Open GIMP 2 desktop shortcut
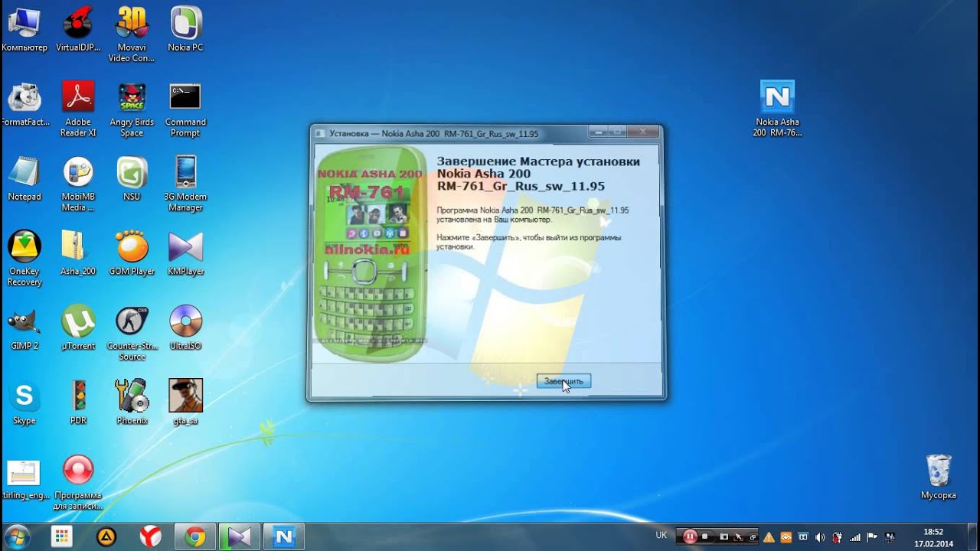Image resolution: width=980 pixels, height=551 pixels. (24, 328)
